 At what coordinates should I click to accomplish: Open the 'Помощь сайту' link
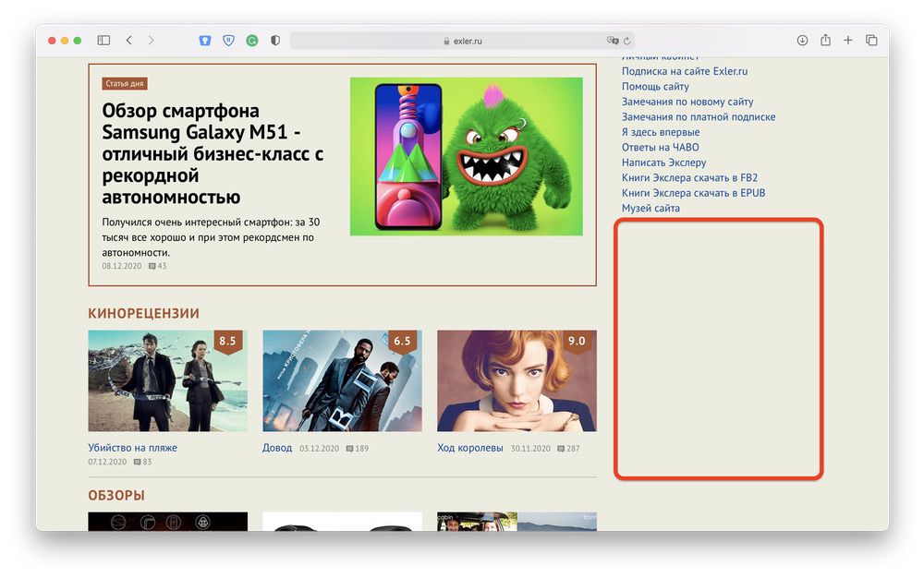pos(655,87)
